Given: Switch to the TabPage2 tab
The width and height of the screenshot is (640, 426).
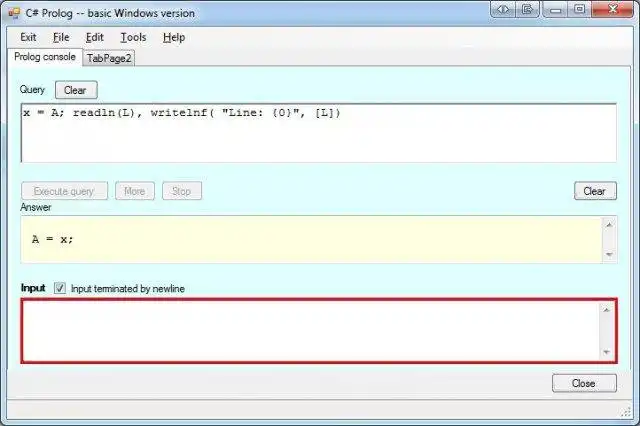Looking at the screenshot, I should coord(109,58).
